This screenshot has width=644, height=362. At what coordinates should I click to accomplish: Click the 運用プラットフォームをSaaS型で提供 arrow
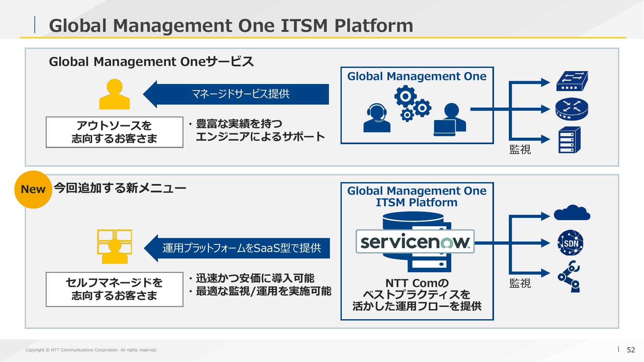(x=237, y=248)
